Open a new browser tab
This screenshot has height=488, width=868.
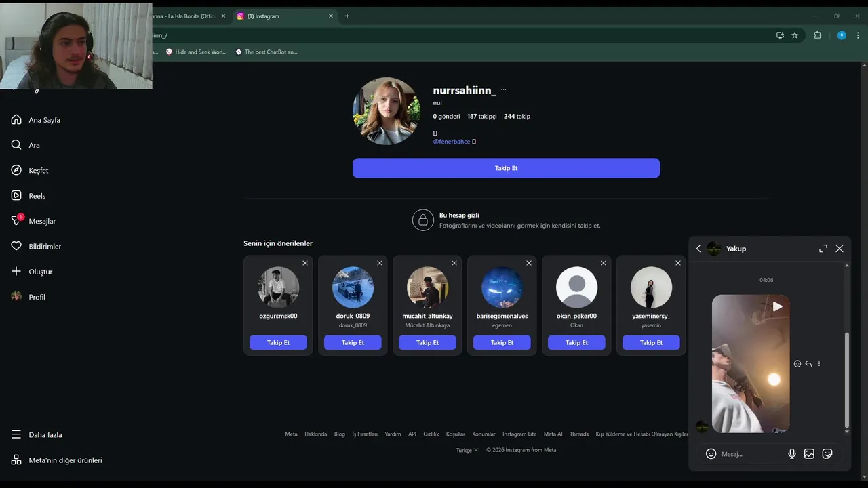347,16
